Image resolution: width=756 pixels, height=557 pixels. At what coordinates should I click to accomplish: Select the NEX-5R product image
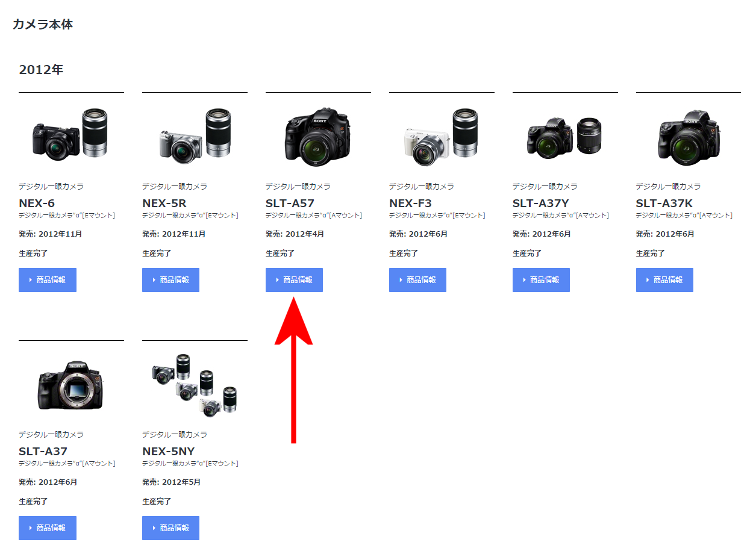(195, 136)
